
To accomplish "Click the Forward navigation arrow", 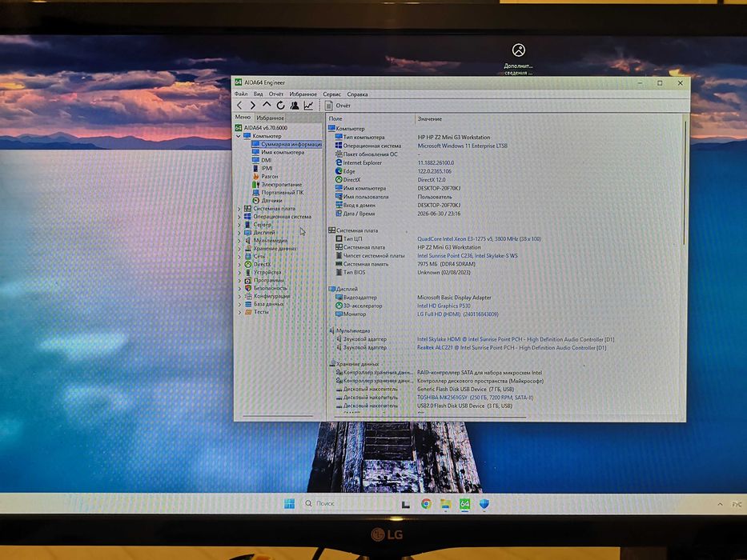I will point(253,106).
